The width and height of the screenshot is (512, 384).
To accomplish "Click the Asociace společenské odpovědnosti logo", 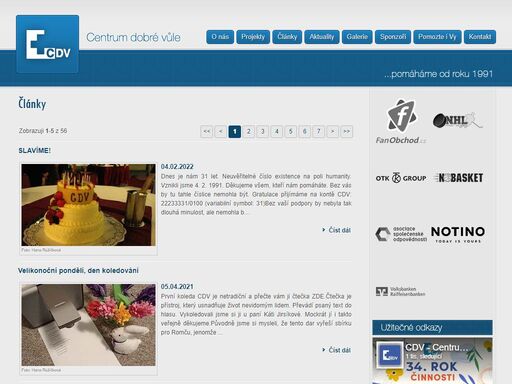I will point(401,234).
